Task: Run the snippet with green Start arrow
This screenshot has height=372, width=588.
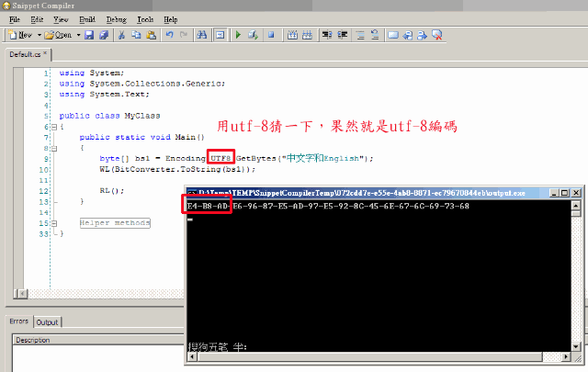Action: point(238,35)
